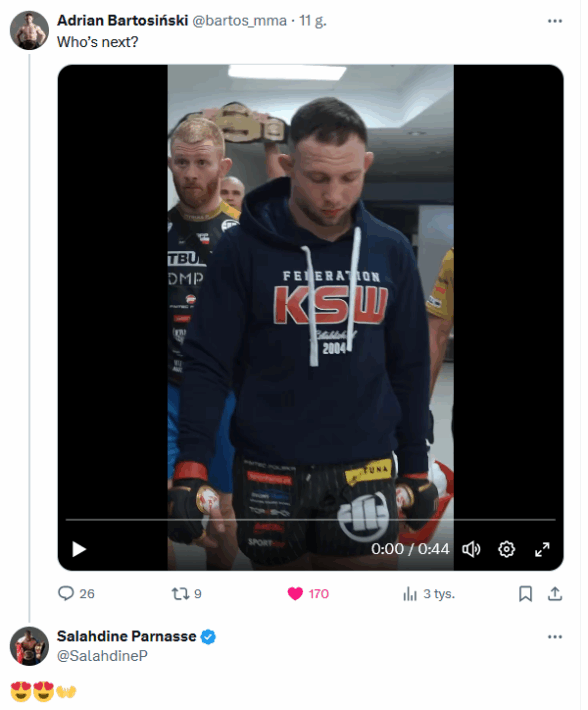Share the tweet via upload icon
Image resolution: width=588 pixels, height=710 pixels.
555,594
